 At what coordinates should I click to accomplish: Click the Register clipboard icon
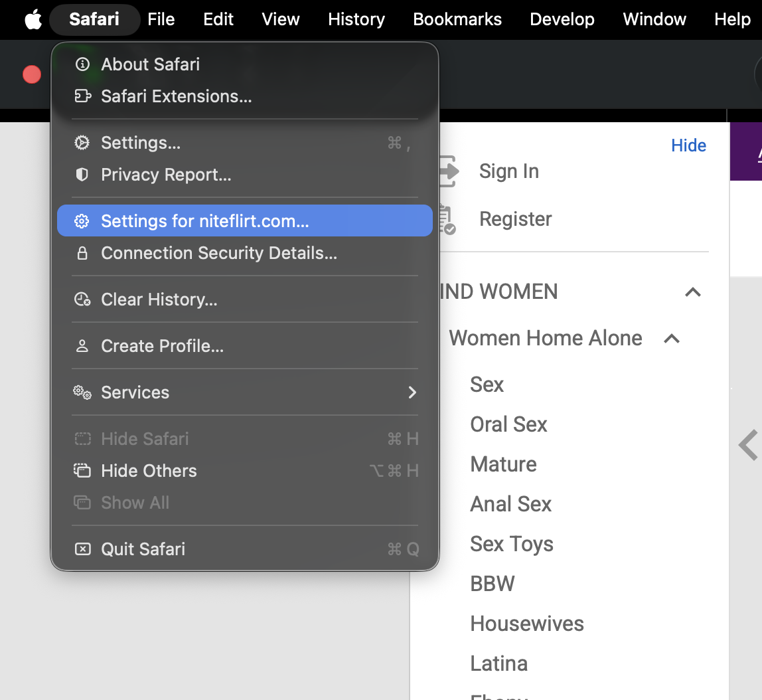[x=447, y=219]
